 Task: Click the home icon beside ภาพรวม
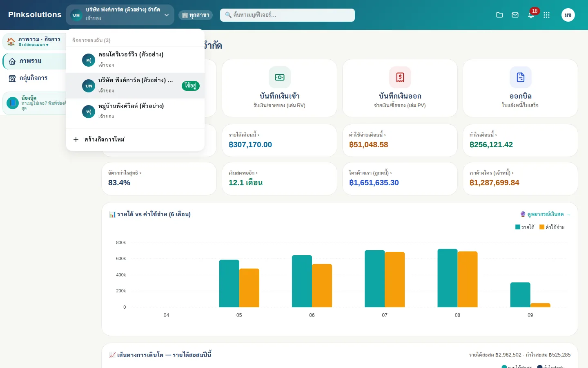[12, 61]
